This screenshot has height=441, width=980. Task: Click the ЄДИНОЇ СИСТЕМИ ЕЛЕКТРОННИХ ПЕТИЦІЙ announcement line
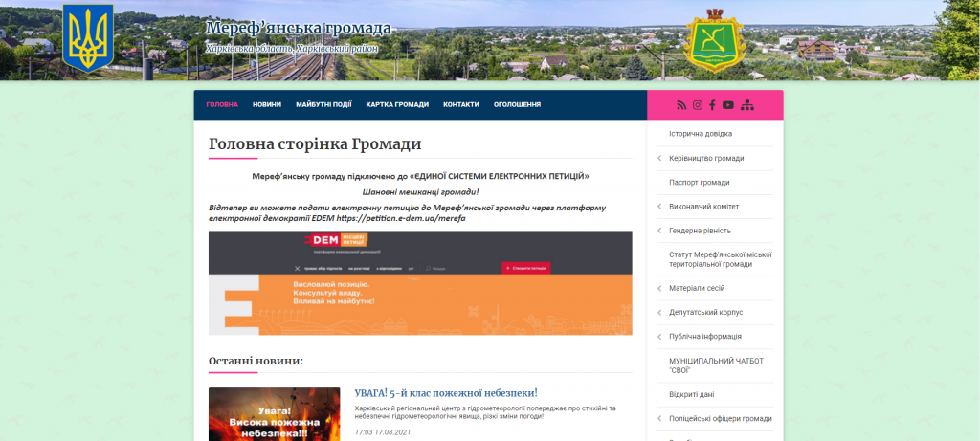click(x=420, y=177)
